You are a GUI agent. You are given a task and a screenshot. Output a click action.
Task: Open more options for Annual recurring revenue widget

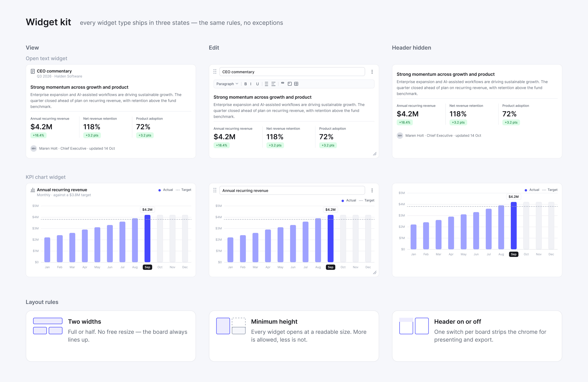tap(372, 191)
